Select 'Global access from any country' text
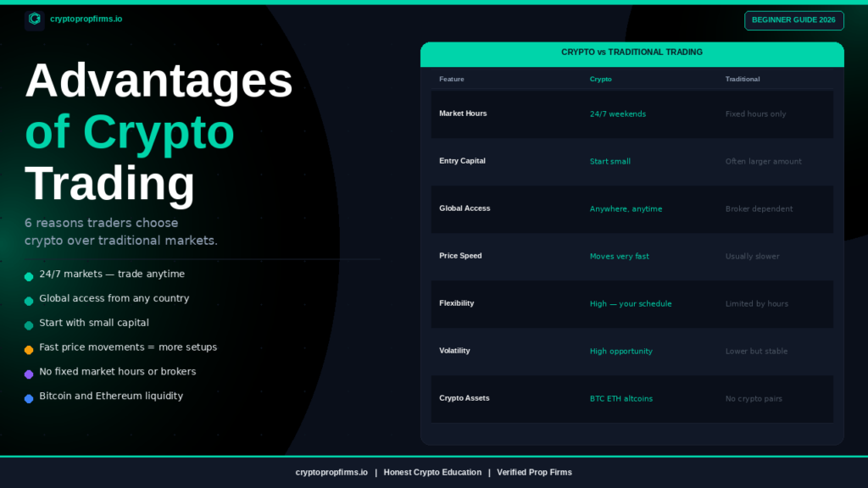Viewport: 868px width, 488px height. tap(114, 298)
